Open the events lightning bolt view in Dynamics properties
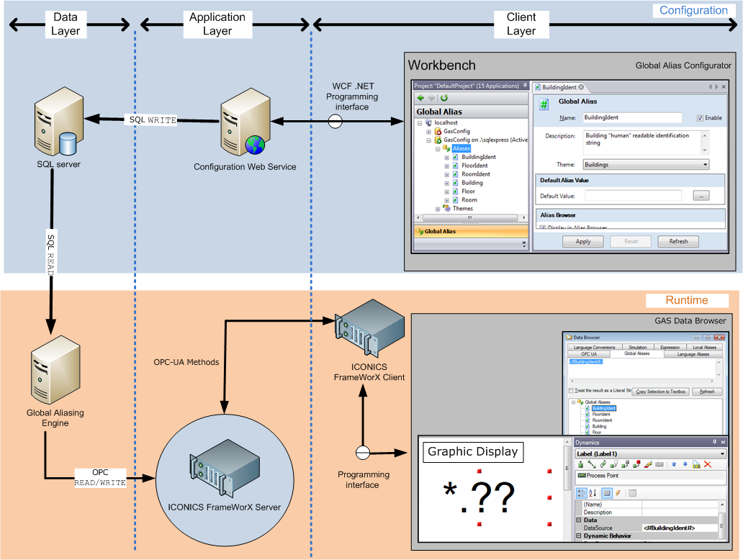This screenshot has width=743, height=560. 618,493
